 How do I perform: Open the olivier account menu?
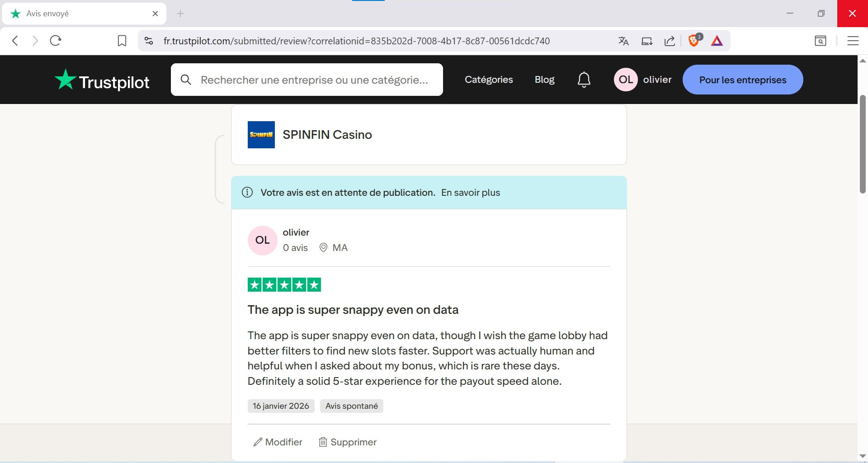[657, 80]
